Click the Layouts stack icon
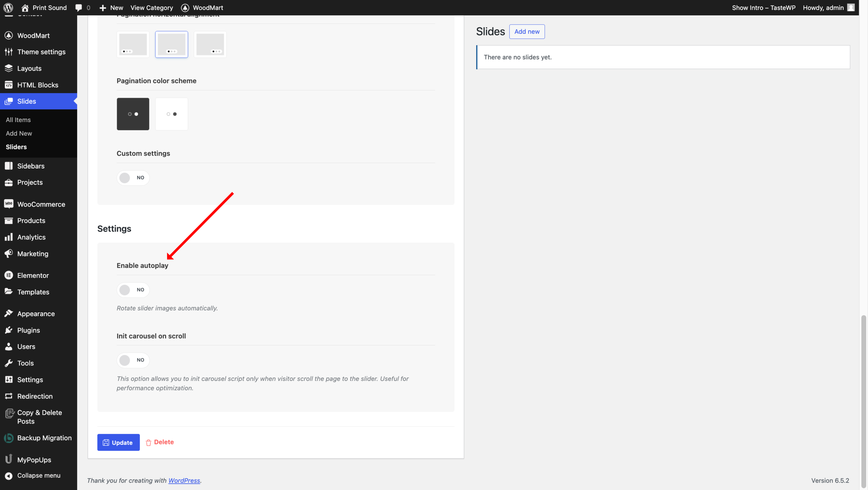This screenshot has width=868, height=490. [9, 68]
